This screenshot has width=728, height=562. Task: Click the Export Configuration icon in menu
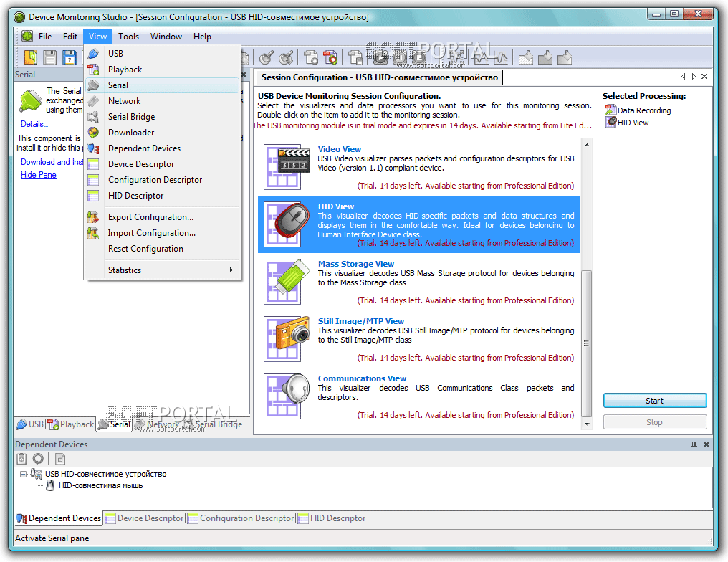coord(93,217)
